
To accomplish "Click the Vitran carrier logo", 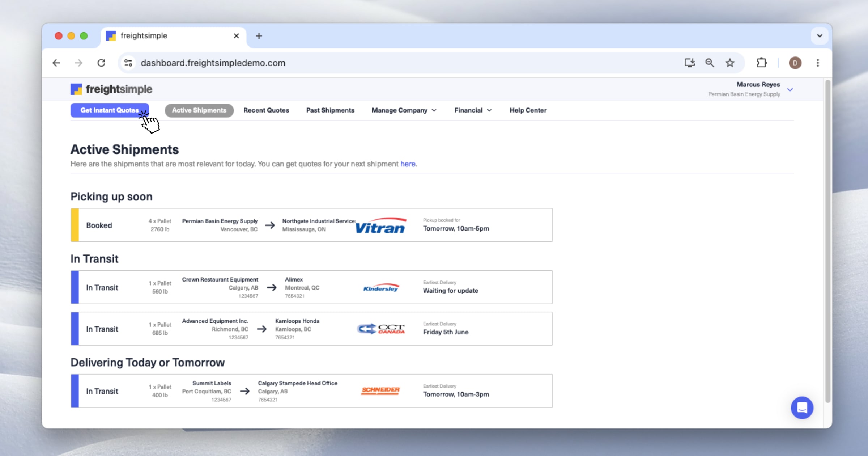I will click(381, 225).
